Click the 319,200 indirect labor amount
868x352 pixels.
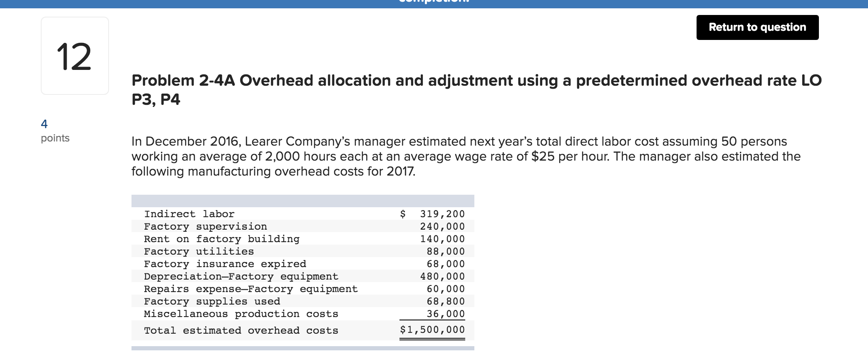pos(443,213)
